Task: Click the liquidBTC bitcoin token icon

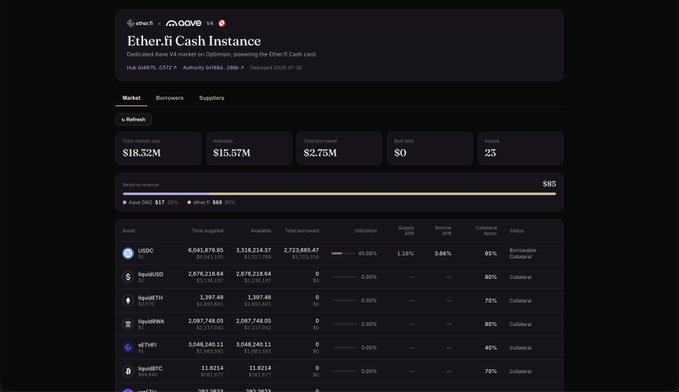Action: 128,371
